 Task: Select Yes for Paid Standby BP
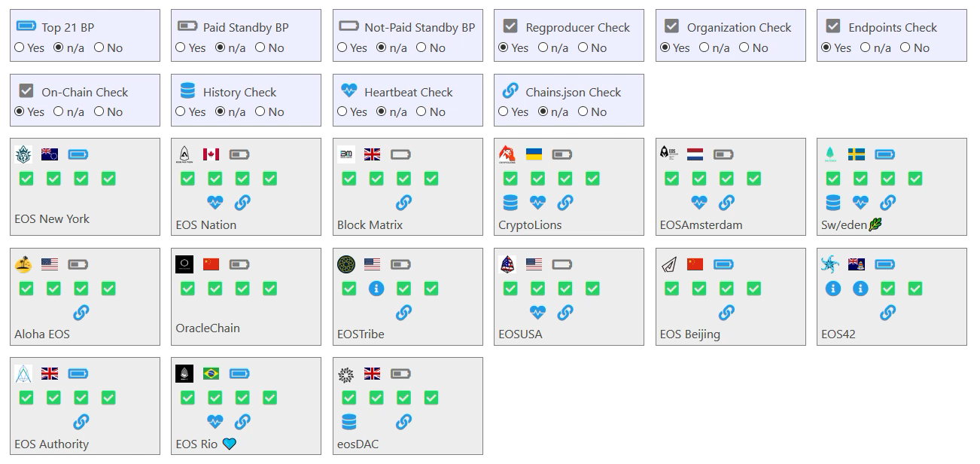[x=181, y=47]
